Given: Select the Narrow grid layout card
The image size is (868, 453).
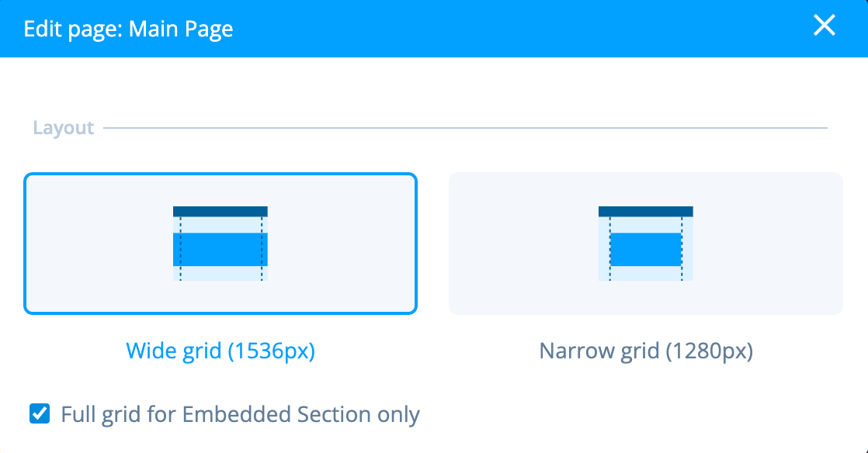Looking at the screenshot, I should 645,244.
